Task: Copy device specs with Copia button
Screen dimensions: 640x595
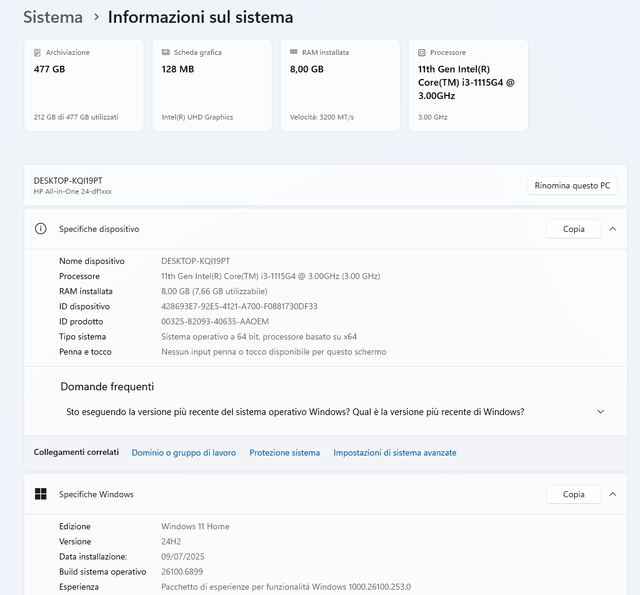Action: pyautogui.click(x=573, y=229)
